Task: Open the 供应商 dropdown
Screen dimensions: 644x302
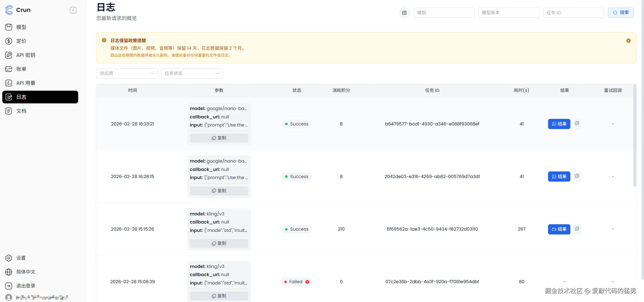Action: 127,73
